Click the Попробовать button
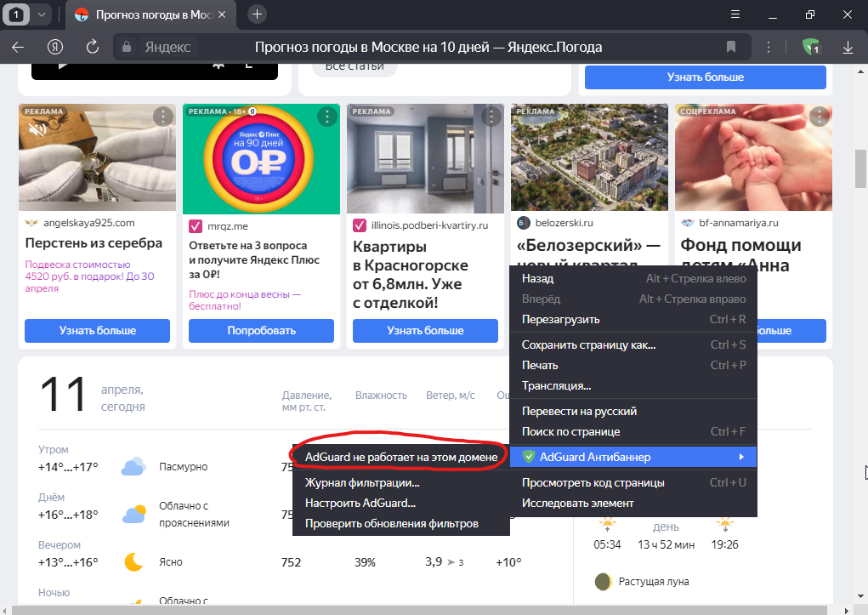The width and height of the screenshot is (868, 615). point(261,331)
